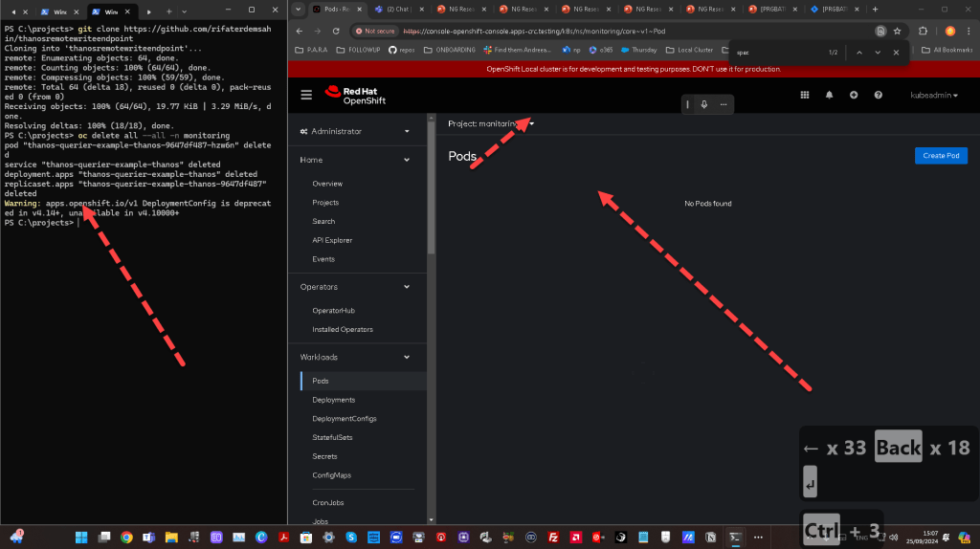Click the Red Hat OpenShift logo
980x549 pixels.
(355, 96)
